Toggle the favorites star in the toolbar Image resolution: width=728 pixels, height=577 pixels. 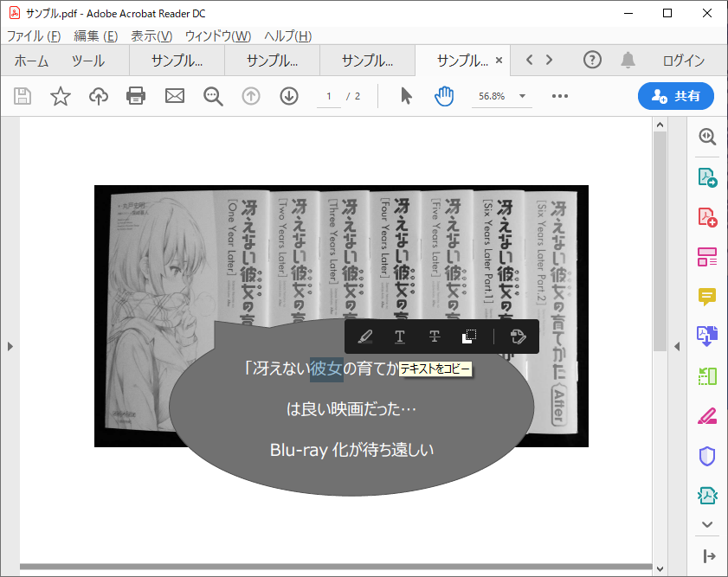point(60,96)
